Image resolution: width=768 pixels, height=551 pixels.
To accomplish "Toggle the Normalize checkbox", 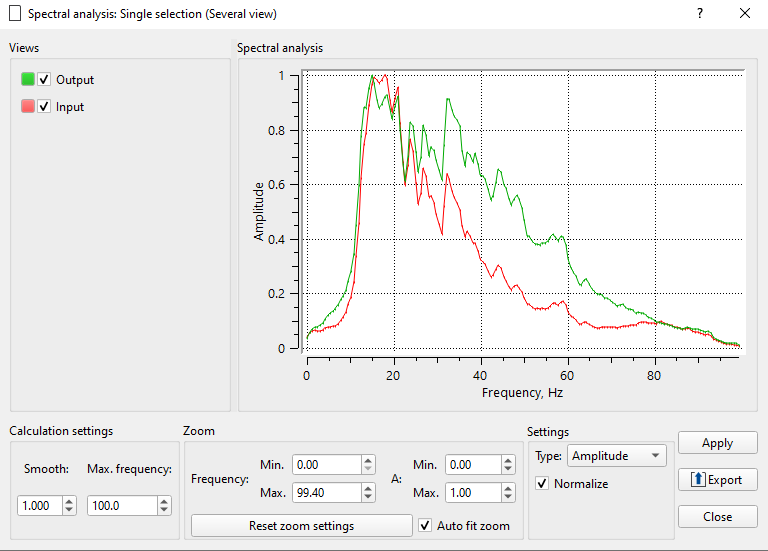I will tap(542, 483).
